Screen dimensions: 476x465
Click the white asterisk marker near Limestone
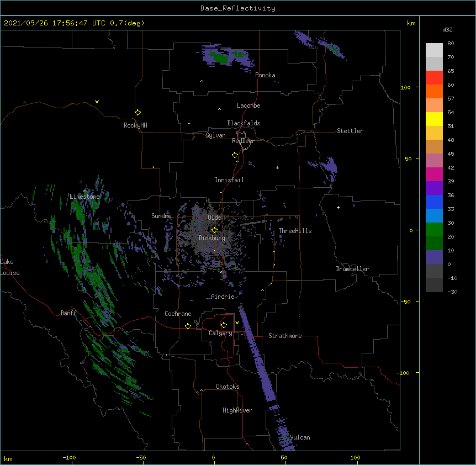pos(85,191)
